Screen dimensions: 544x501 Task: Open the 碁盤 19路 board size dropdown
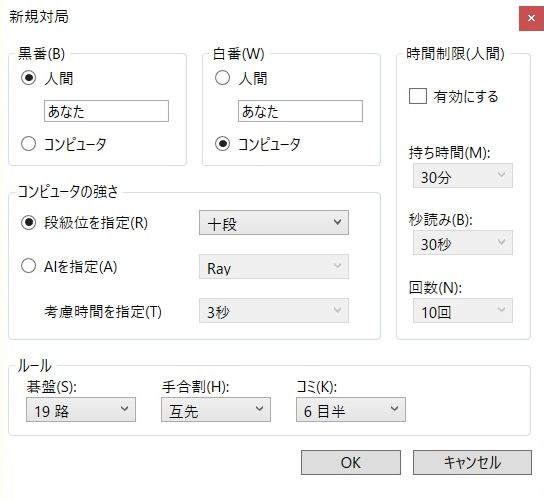click(81, 410)
